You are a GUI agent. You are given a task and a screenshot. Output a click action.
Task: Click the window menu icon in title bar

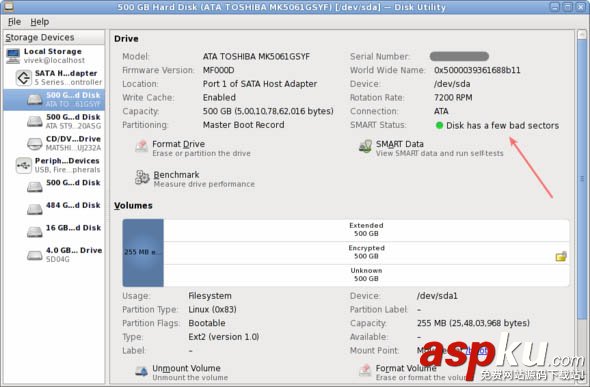pos(8,6)
